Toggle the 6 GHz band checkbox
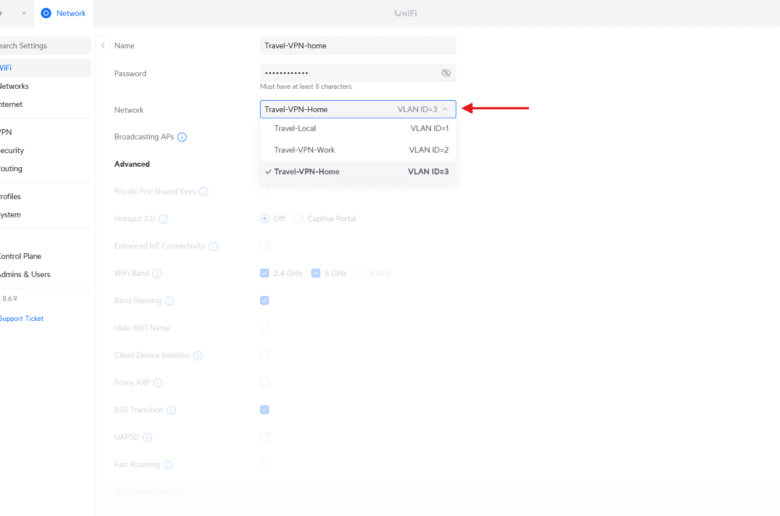This screenshot has width=780, height=516. tap(360, 273)
